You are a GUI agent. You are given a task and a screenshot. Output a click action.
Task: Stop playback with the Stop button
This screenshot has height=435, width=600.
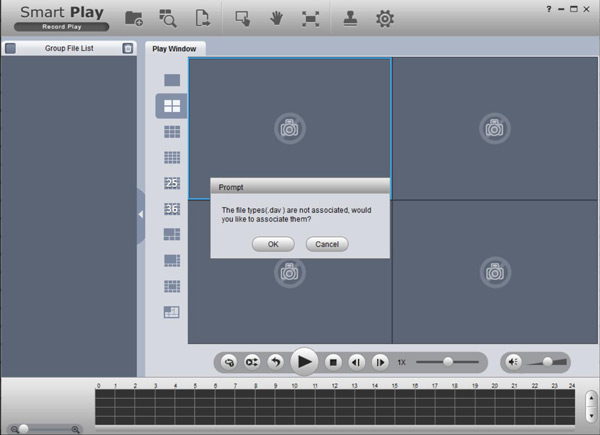(x=333, y=362)
